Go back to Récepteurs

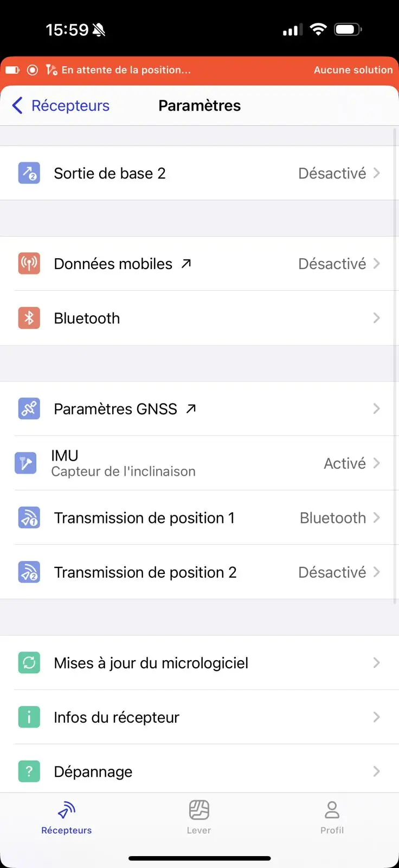tap(61, 106)
